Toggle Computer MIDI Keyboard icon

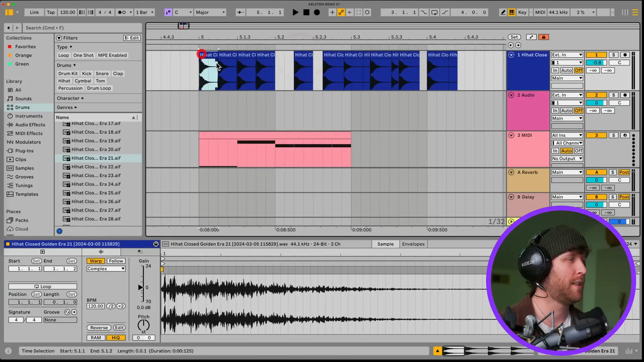coord(512,12)
